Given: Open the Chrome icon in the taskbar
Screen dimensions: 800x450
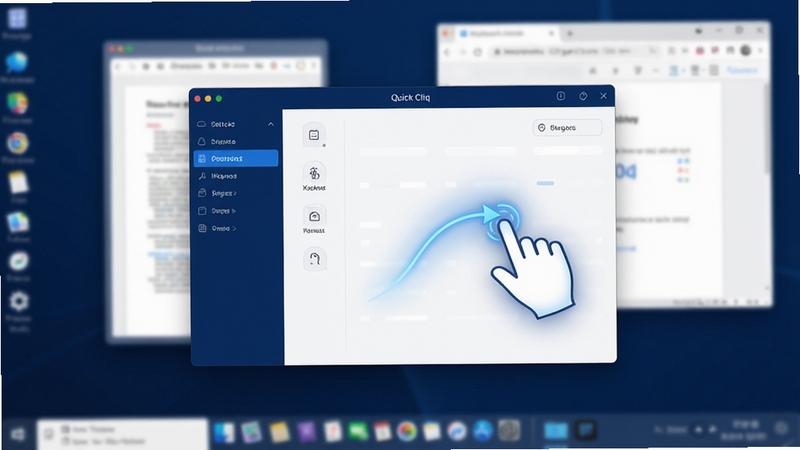Looking at the screenshot, I should [407, 432].
